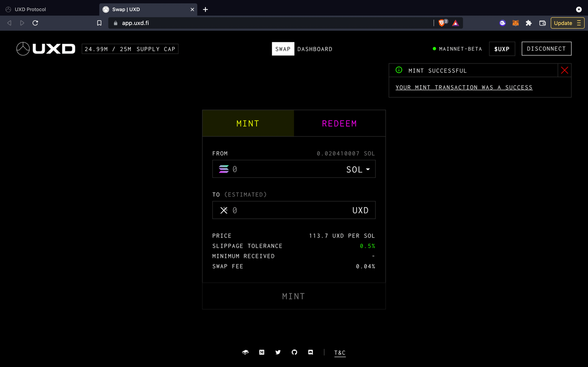Open the Extensions puzzle piece menu
This screenshot has height=367, width=588.
click(x=529, y=23)
